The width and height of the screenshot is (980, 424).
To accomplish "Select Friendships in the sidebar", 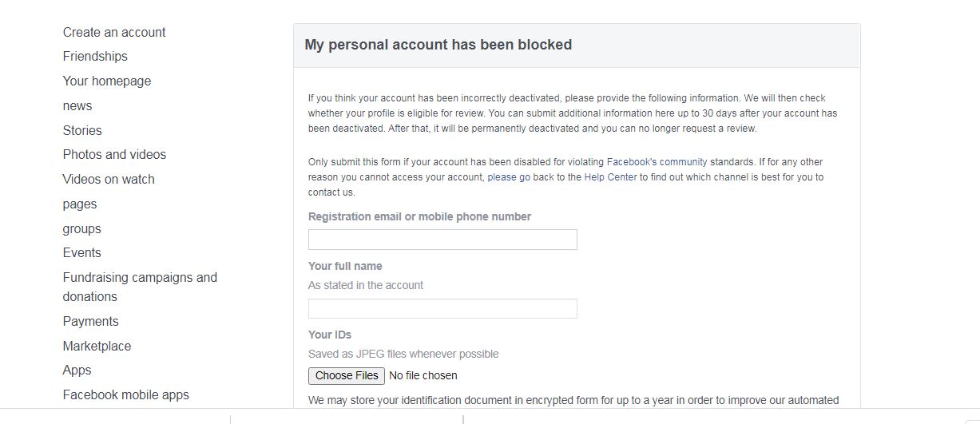I will point(95,56).
